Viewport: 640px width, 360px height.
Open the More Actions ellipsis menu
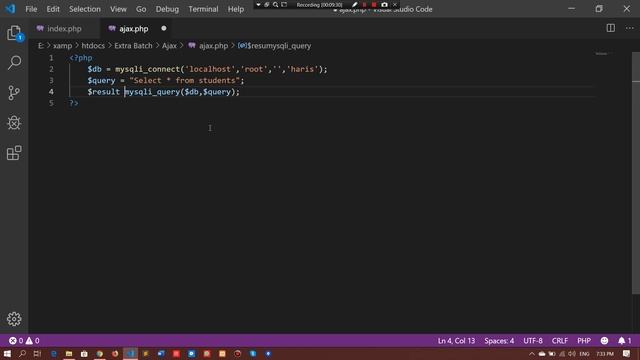(630, 28)
